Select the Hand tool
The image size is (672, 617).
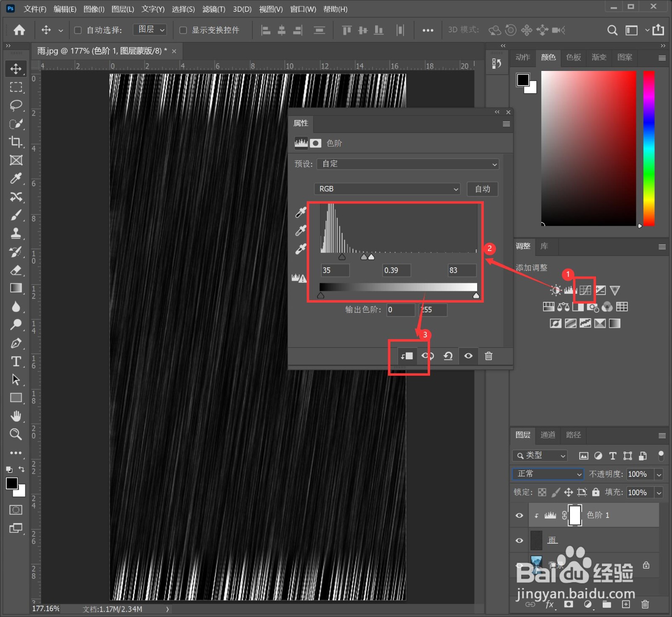pos(16,416)
